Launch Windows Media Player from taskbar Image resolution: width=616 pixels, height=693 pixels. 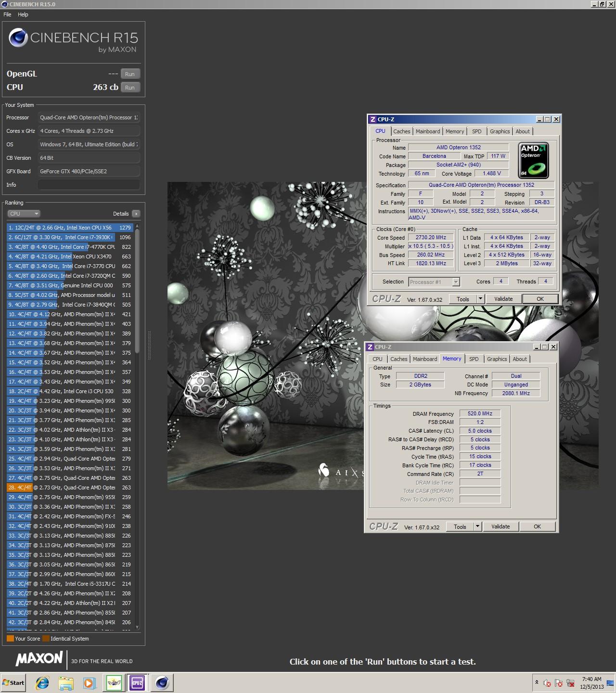pyautogui.click(x=89, y=682)
